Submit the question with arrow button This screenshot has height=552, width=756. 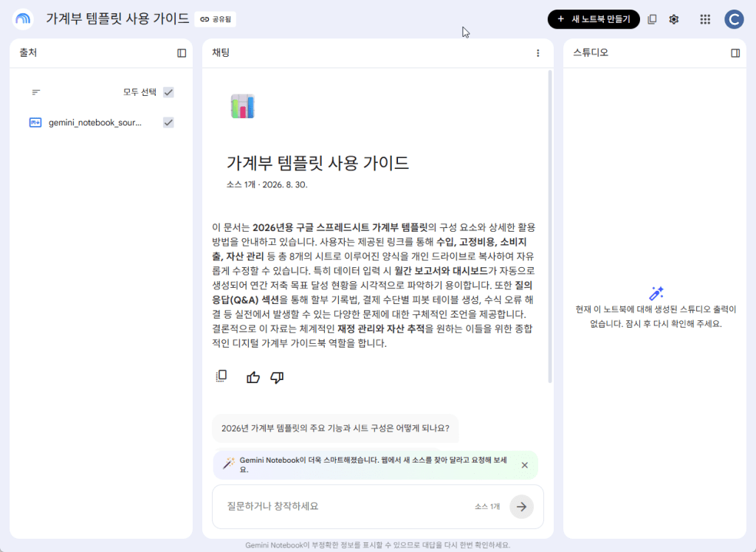(x=522, y=507)
